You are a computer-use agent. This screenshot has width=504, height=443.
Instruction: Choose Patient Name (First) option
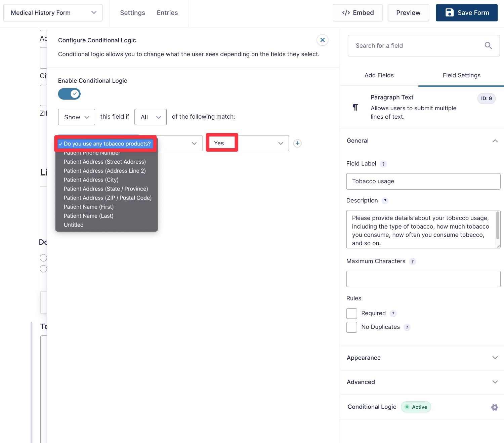pyautogui.click(x=89, y=207)
